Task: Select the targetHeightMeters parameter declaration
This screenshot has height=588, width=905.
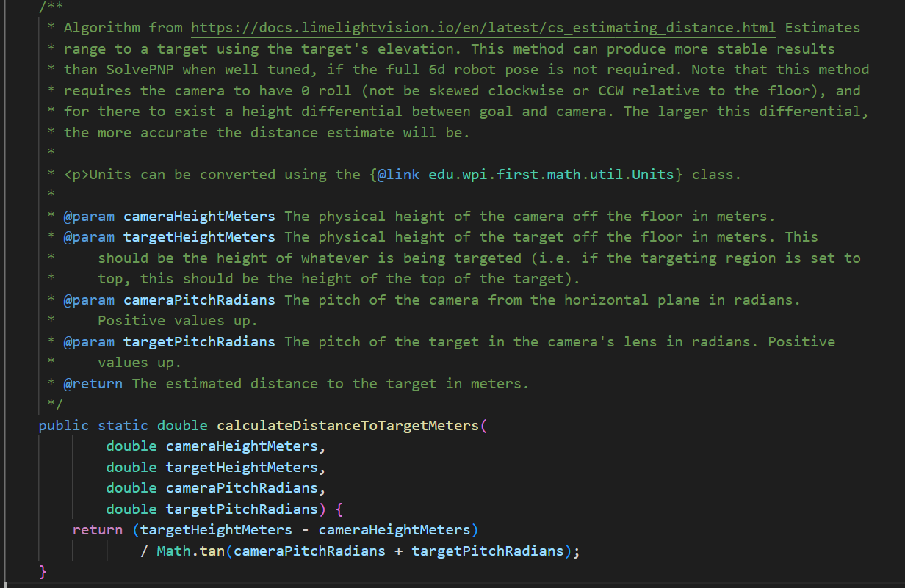Action: 215,467
